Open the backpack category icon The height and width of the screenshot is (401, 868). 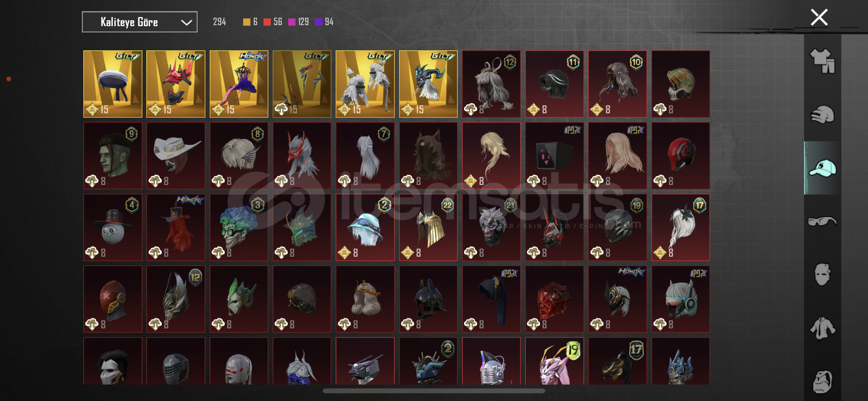822,382
